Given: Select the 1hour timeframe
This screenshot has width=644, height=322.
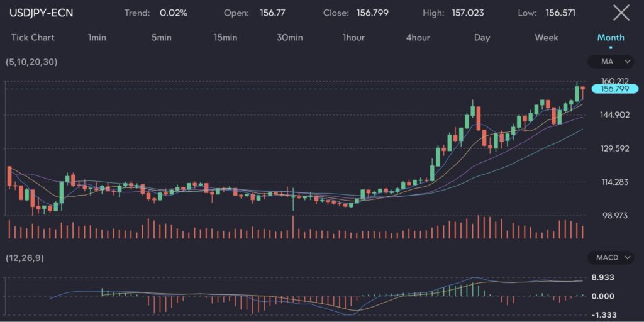Looking at the screenshot, I should click(353, 38).
